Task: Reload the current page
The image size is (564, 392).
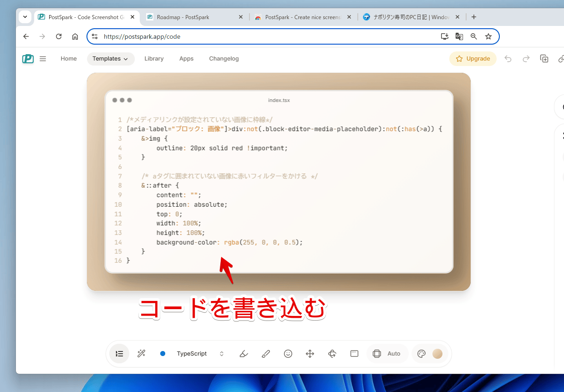Action: [59, 36]
